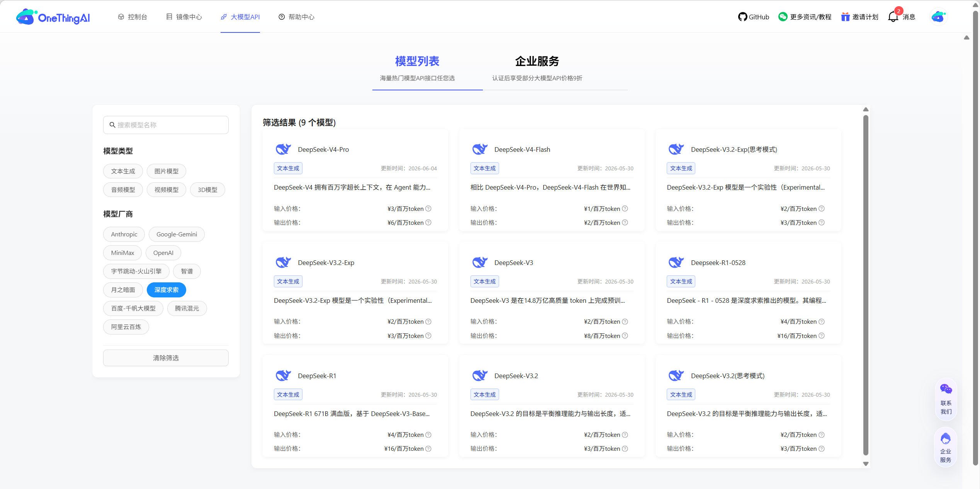Click the DeepSeek-V4-Pro whale logo

(x=283, y=149)
